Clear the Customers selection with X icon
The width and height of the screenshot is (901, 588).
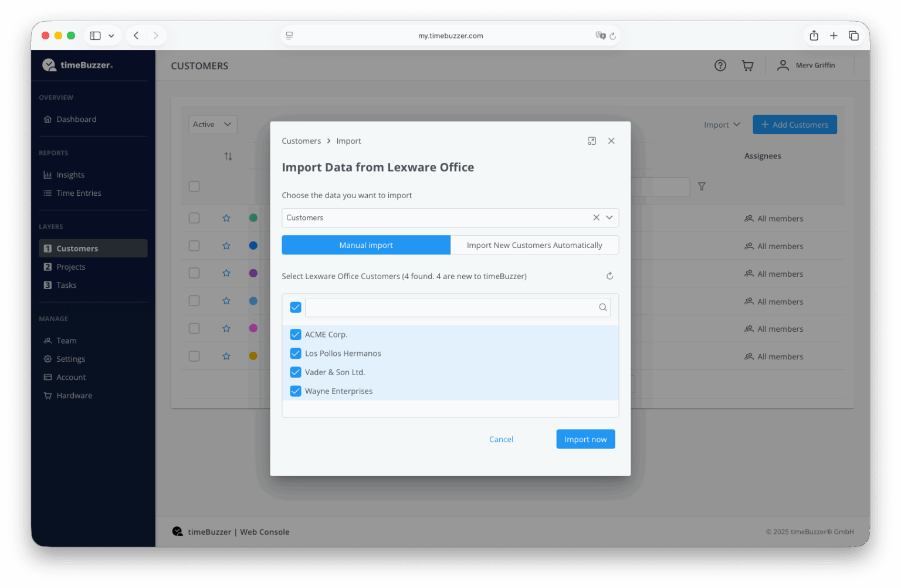[596, 217]
